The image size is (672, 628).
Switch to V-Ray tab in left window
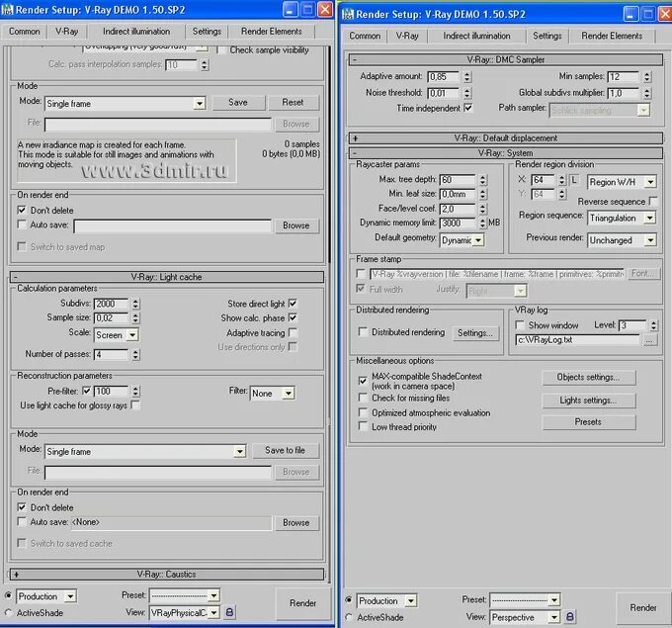pyautogui.click(x=67, y=32)
